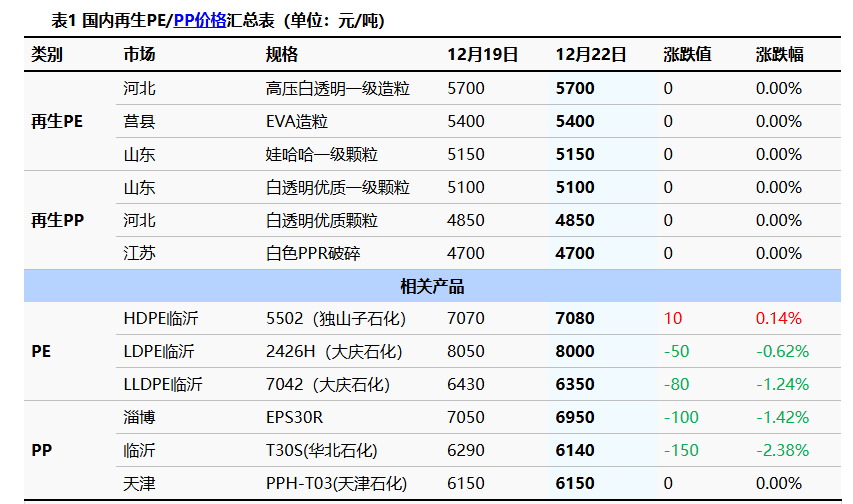This screenshot has width=853, height=504.
Task: Select the 高压白透明一级造粒 specification cell
Action: [x=338, y=89]
